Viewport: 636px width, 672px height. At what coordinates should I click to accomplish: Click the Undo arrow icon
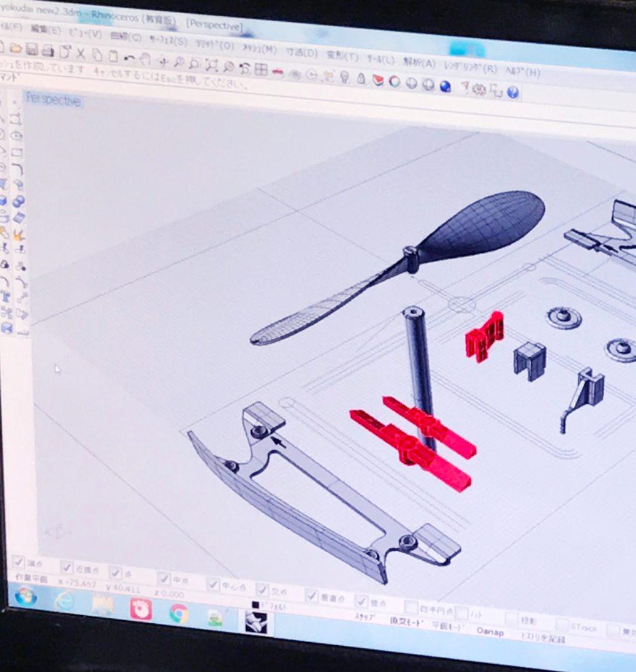(x=129, y=57)
